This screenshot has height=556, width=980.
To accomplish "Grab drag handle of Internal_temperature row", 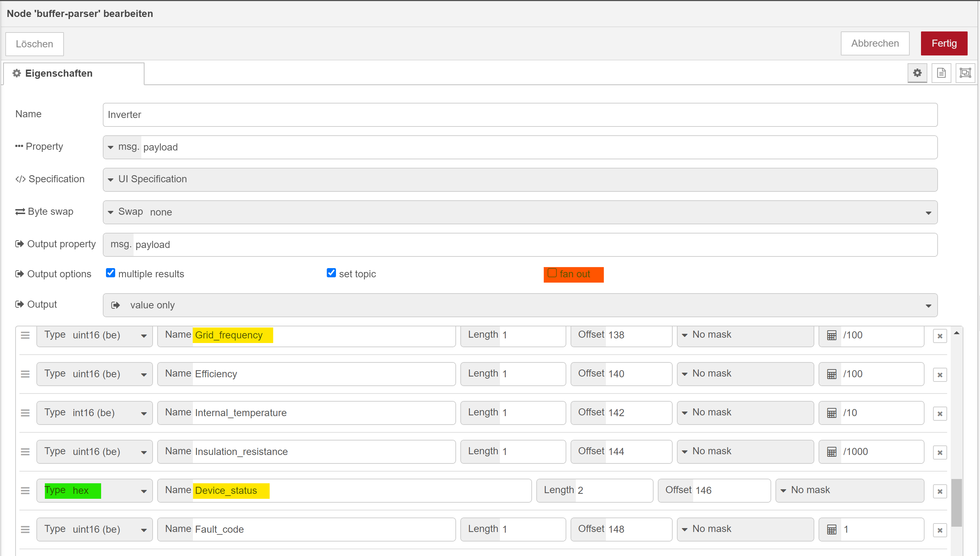I will pos(25,413).
